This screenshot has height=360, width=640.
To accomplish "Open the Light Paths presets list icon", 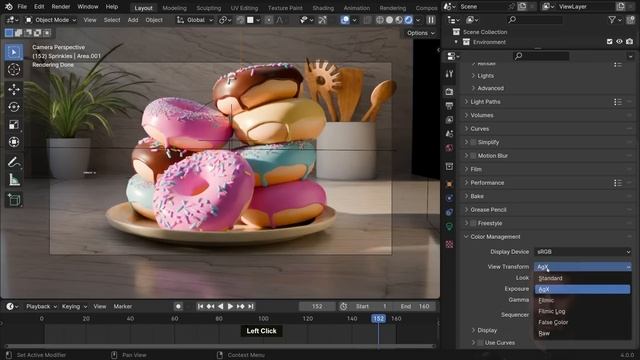I will (x=618, y=102).
